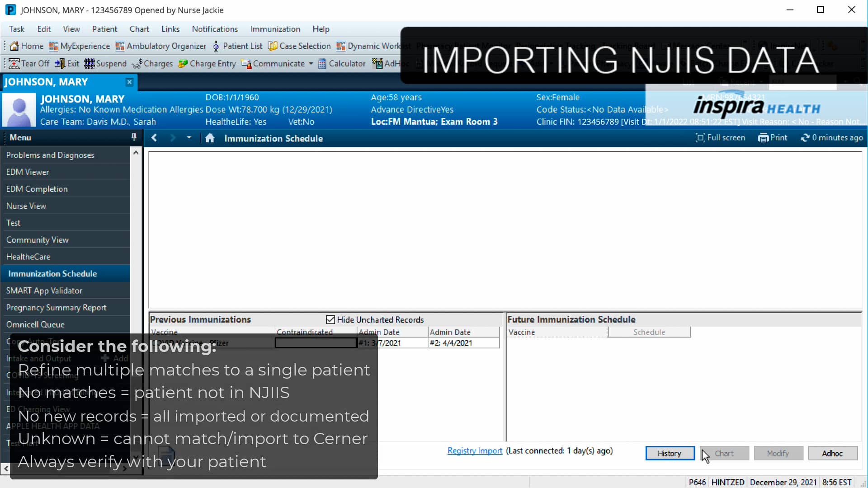Open the Home view from toolbar
The height and width of the screenshot is (488, 868).
(x=26, y=46)
